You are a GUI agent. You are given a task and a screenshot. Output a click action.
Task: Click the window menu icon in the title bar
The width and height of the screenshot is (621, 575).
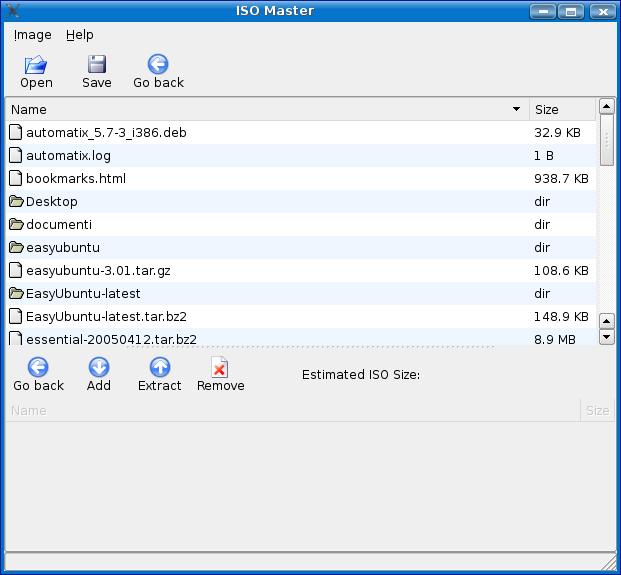[13, 10]
